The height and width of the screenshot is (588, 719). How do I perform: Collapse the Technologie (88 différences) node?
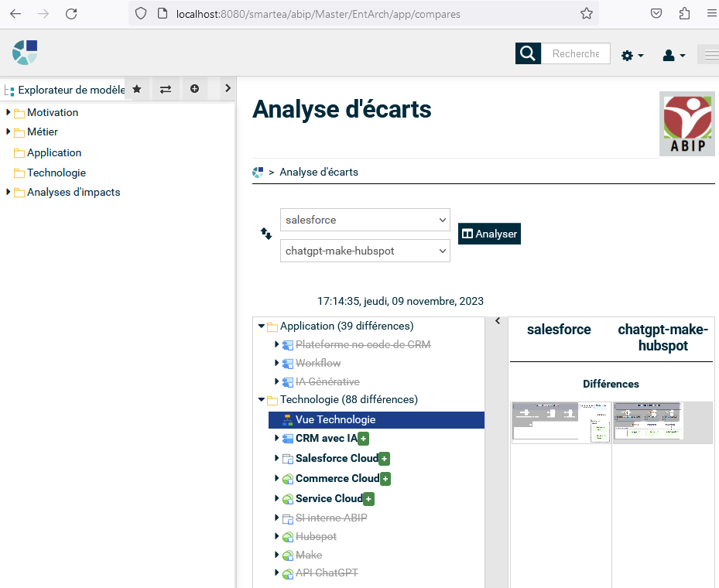tap(262, 399)
